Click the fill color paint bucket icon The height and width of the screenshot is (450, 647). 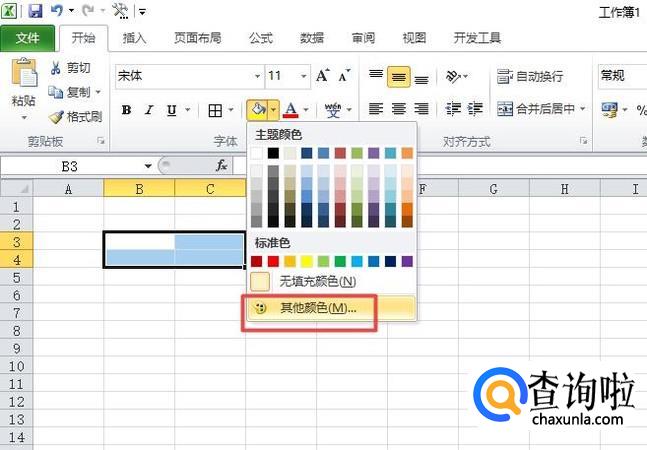258,110
